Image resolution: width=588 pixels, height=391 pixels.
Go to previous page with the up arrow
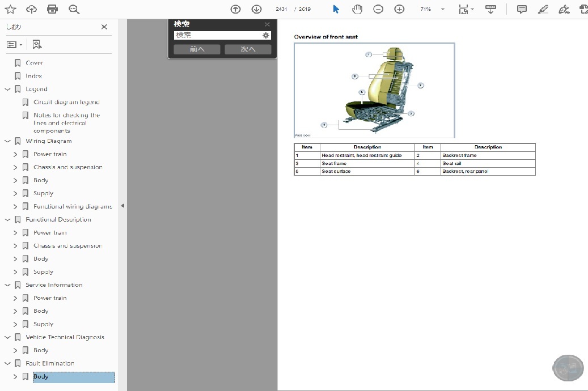(235, 9)
